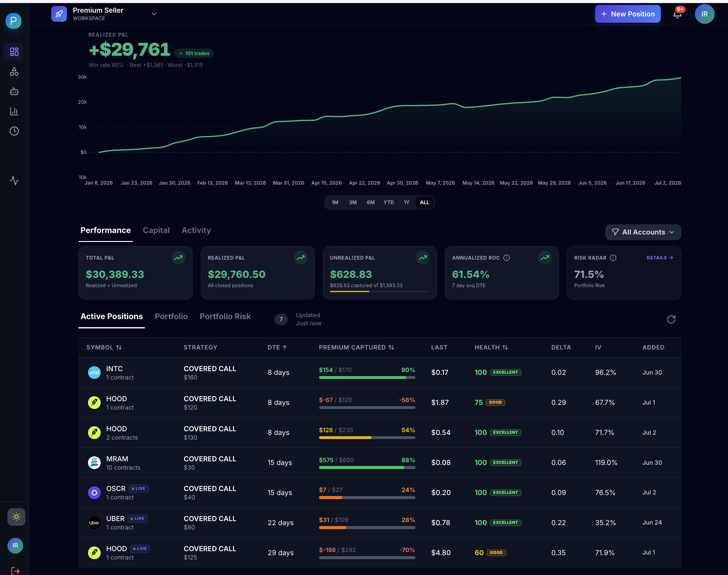Open the Portfolio tab

coord(171,316)
